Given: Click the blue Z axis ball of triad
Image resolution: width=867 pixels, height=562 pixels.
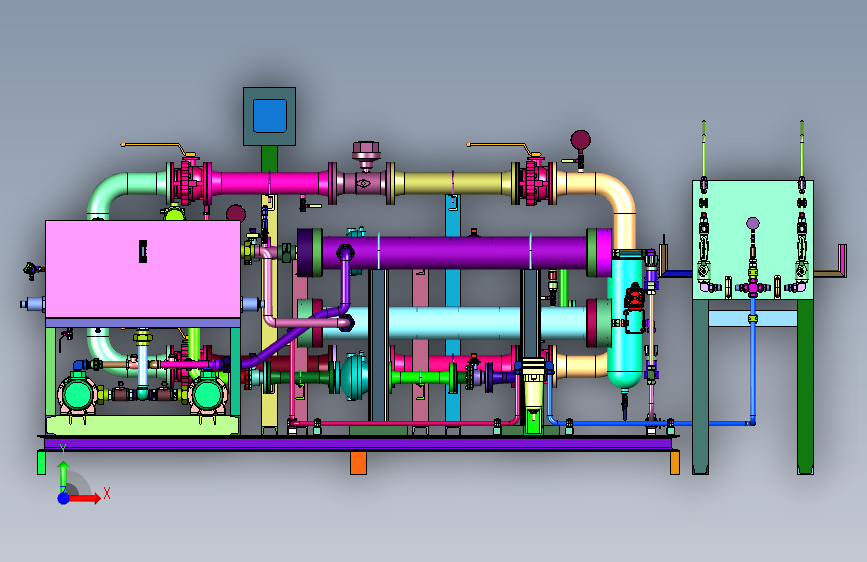Looking at the screenshot, I should [64, 498].
